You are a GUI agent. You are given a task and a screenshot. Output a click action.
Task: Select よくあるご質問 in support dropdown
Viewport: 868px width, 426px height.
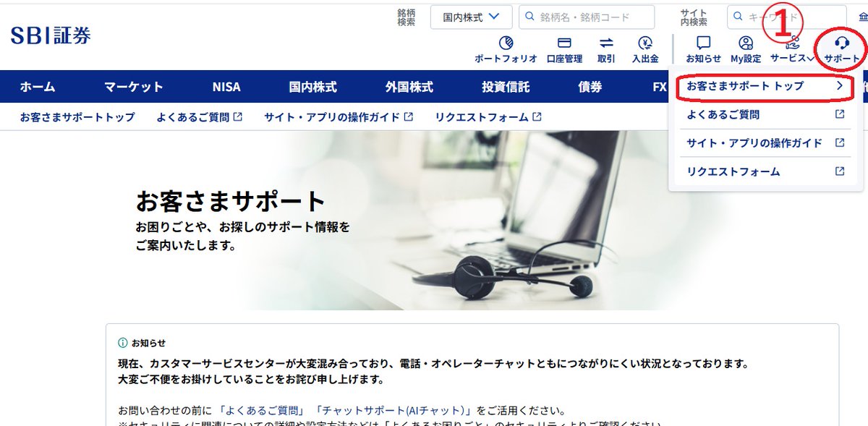pos(766,114)
